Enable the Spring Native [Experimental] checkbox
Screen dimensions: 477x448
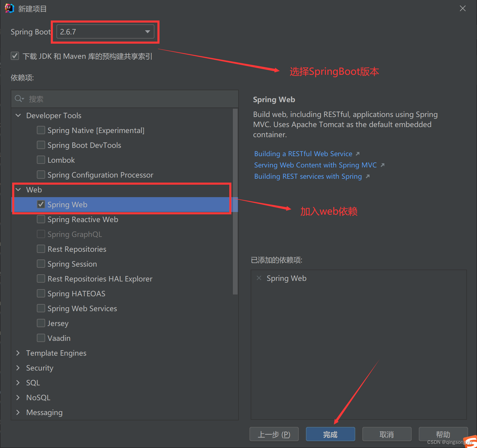point(41,130)
